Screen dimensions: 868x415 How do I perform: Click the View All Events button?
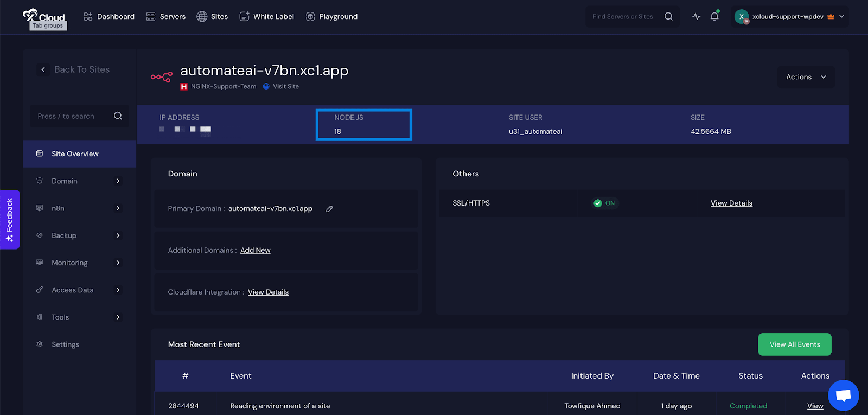[794, 344]
